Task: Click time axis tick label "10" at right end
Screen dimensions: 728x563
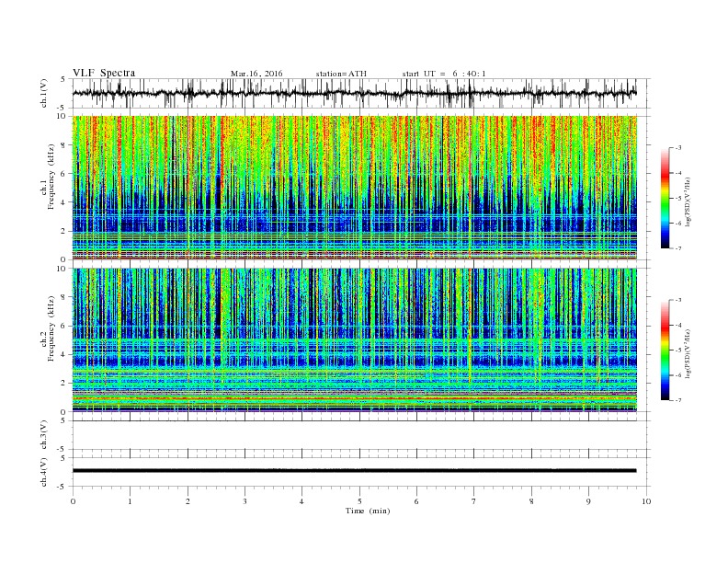Action: pos(646,501)
